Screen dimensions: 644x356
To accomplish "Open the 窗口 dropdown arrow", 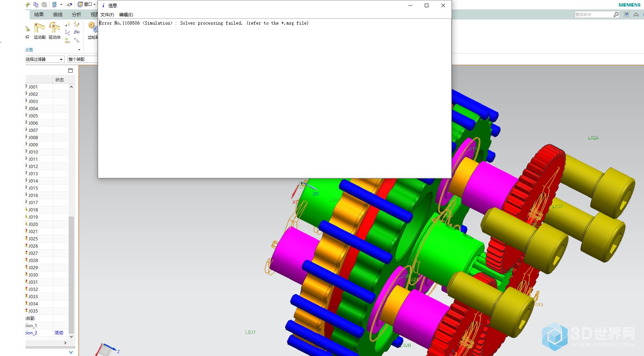I will (x=95, y=5).
